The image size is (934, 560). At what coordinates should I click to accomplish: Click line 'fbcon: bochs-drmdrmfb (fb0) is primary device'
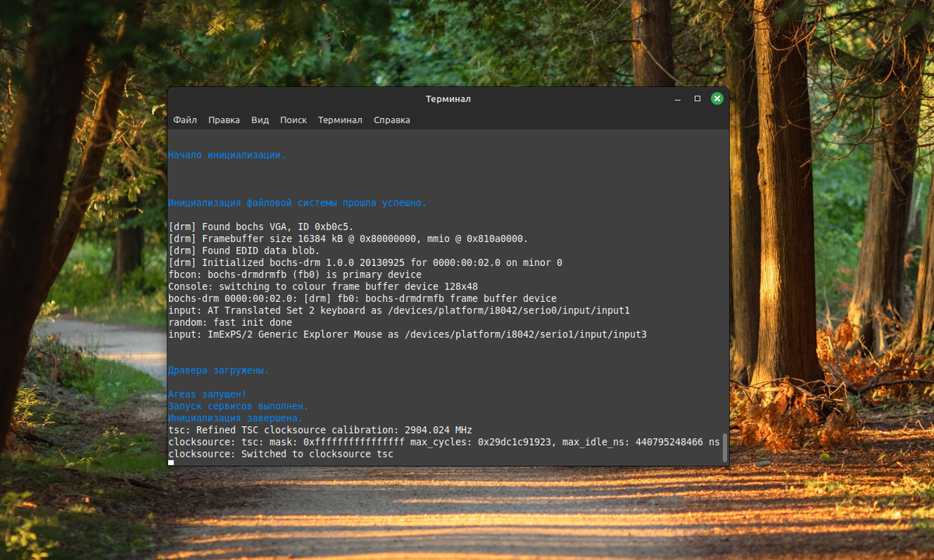click(295, 275)
